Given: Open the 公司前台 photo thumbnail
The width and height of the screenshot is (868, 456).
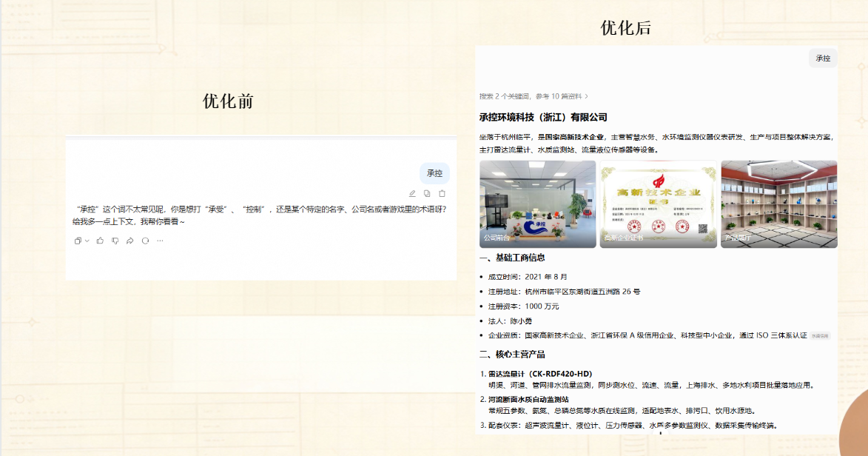Looking at the screenshot, I should click(537, 204).
